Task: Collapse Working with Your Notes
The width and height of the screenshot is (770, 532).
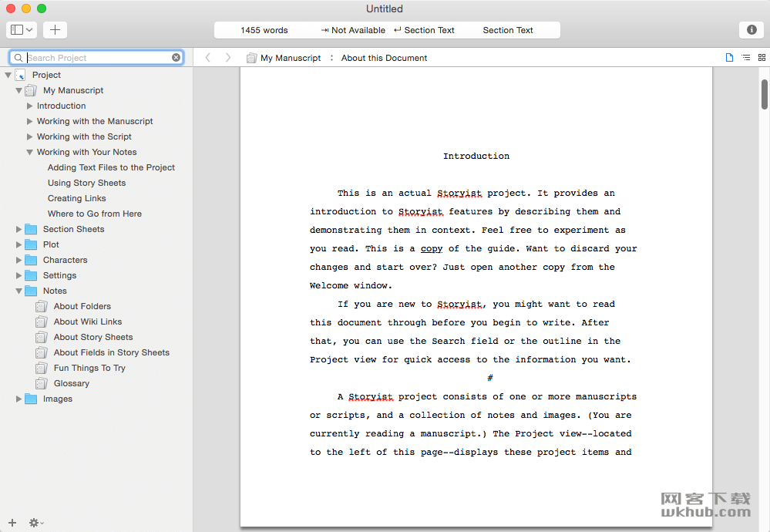Action: (29, 153)
